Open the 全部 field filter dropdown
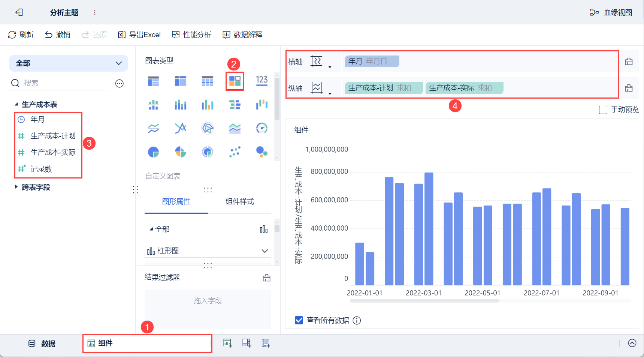The height and width of the screenshot is (357, 644). coord(69,63)
